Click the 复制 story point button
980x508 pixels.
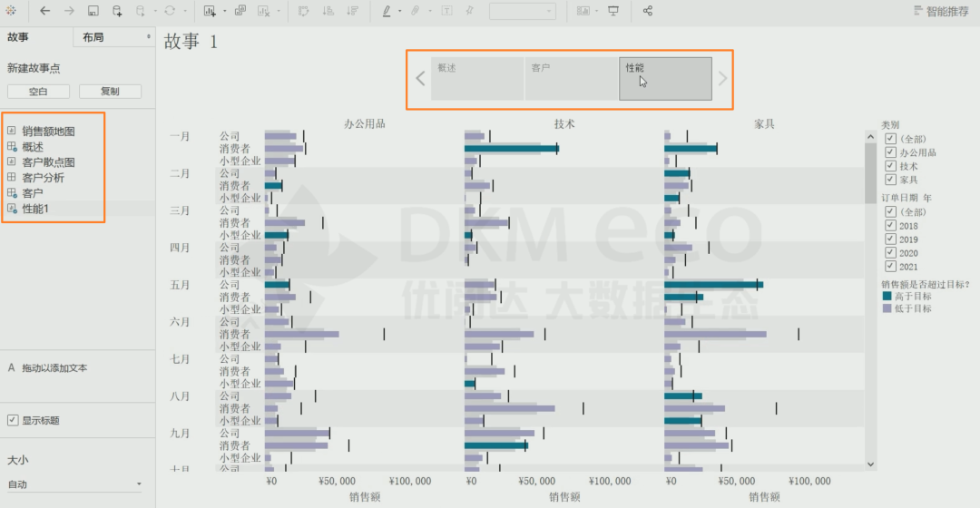pyautogui.click(x=110, y=92)
